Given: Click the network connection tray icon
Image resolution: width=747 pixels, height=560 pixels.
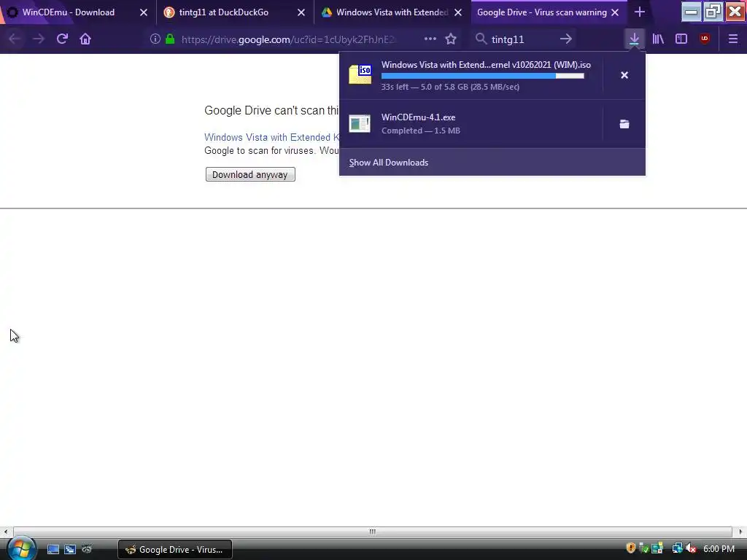Looking at the screenshot, I should 677,548.
